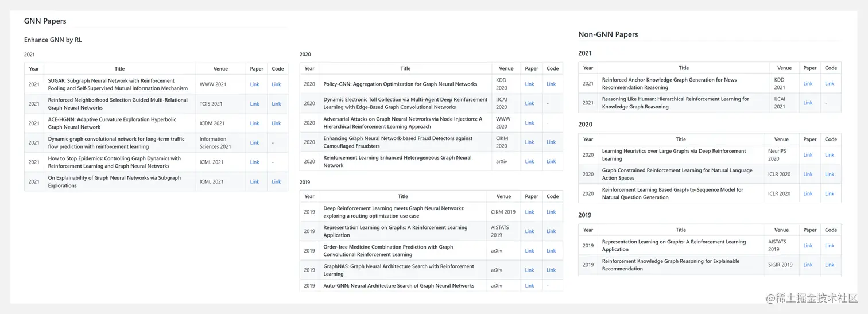868x314 pixels.
Task: Open the Paper link for SUGAR row
Action: coord(254,84)
